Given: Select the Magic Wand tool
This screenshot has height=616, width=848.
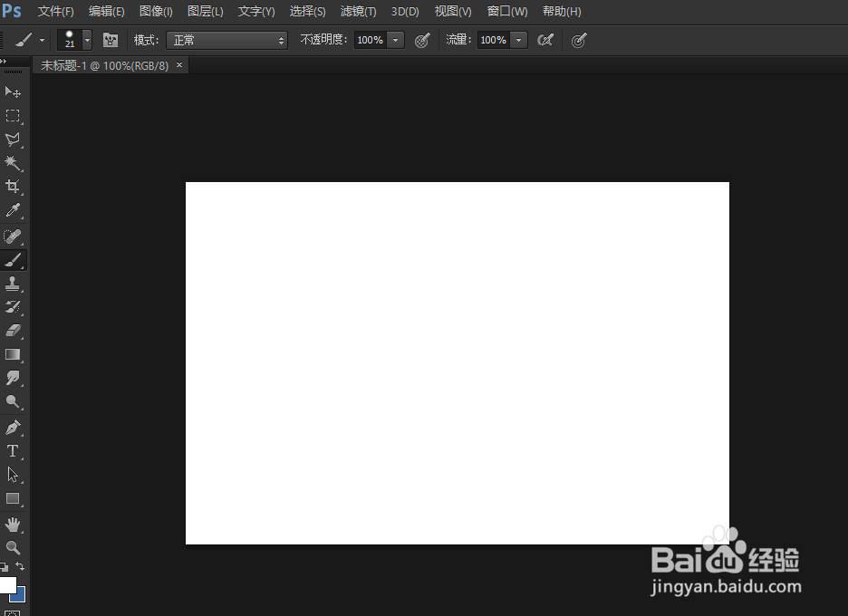Looking at the screenshot, I should click(x=13, y=163).
